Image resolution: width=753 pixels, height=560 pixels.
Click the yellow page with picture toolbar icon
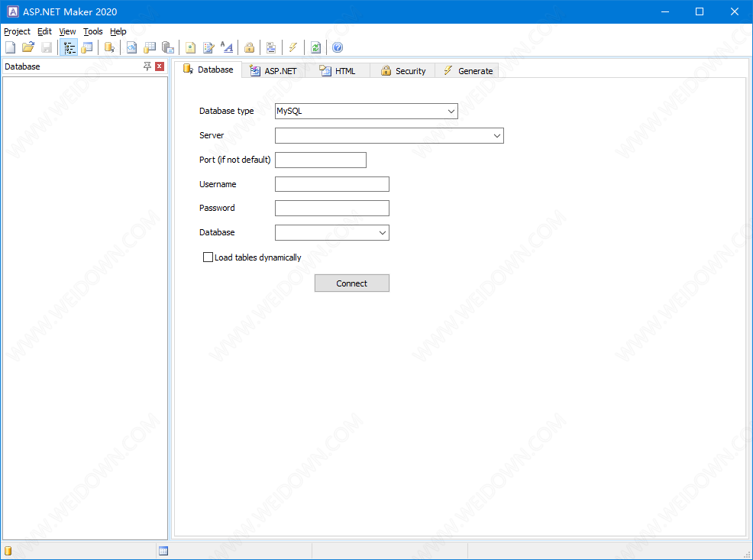(x=190, y=47)
